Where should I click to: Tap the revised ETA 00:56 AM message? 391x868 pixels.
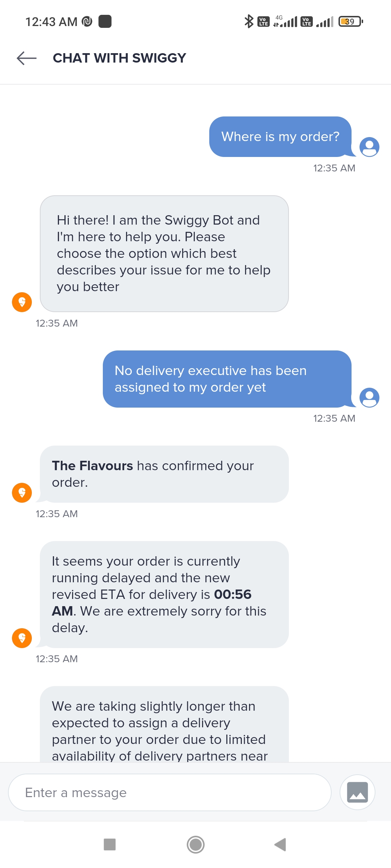pos(164,594)
